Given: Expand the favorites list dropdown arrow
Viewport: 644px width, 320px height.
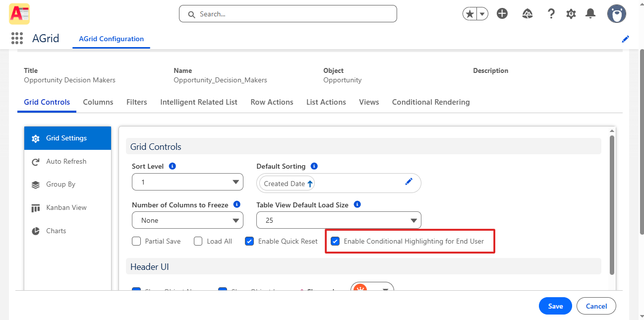Looking at the screenshot, I should [x=482, y=14].
